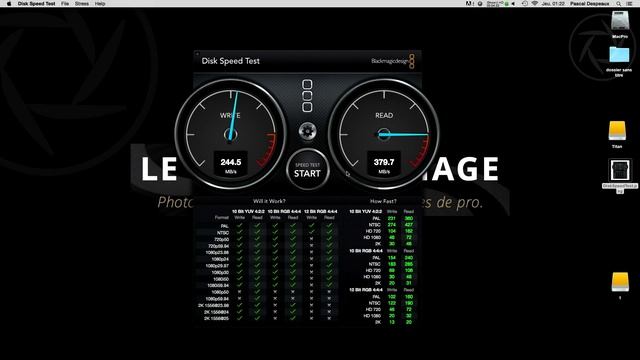Click the 'Disk Speed Test' window title
The image size is (640, 360).
click(231, 61)
